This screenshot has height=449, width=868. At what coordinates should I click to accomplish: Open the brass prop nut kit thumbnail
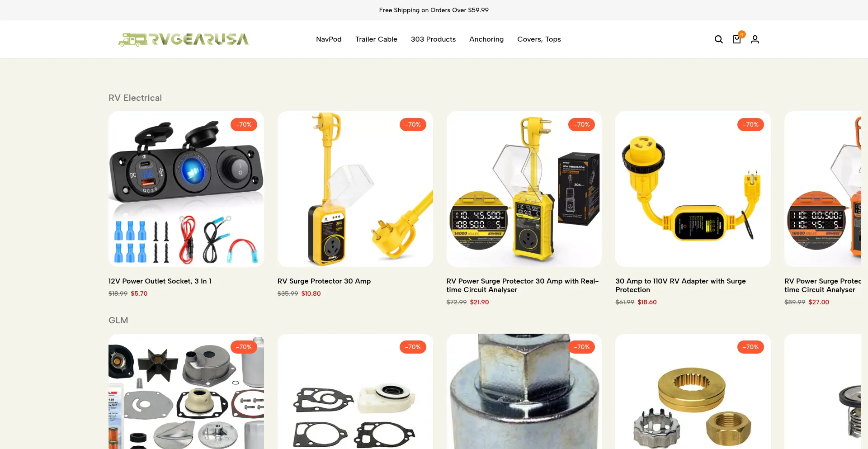pos(693,392)
